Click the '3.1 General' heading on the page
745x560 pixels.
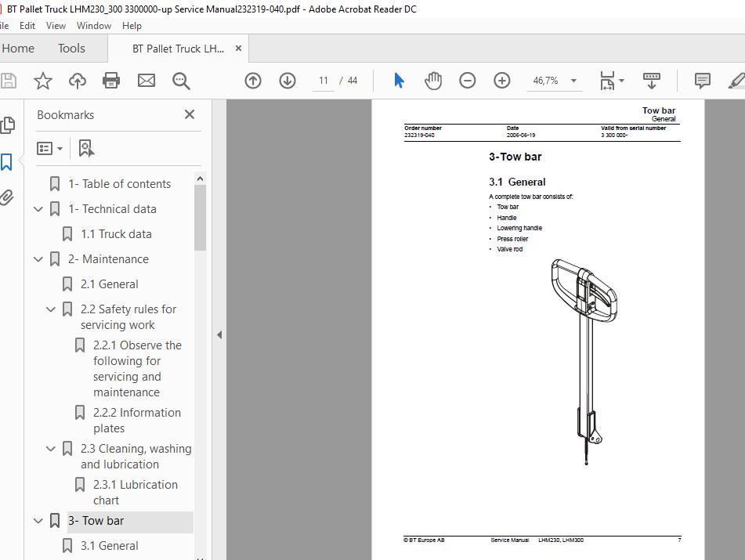[x=517, y=182]
